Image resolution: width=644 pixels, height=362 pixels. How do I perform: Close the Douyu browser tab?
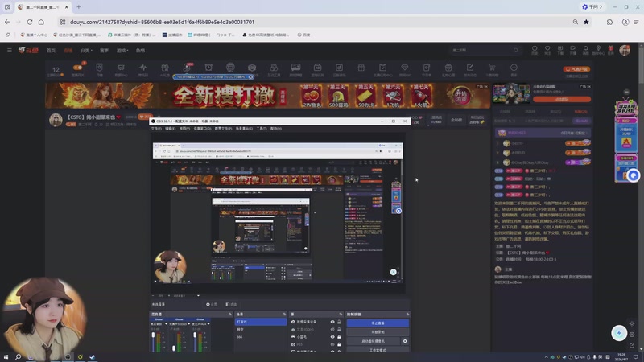67,7
